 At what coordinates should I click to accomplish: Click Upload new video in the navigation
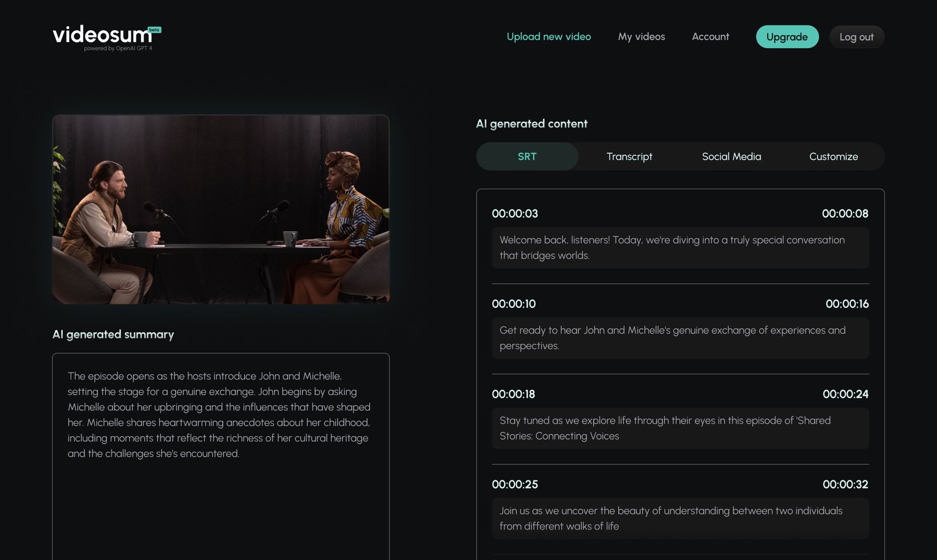(x=548, y=36)
